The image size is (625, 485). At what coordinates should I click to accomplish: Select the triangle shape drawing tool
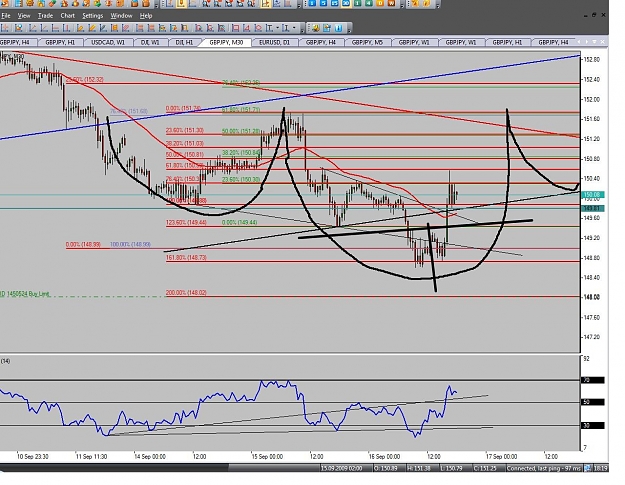(247, 28)
